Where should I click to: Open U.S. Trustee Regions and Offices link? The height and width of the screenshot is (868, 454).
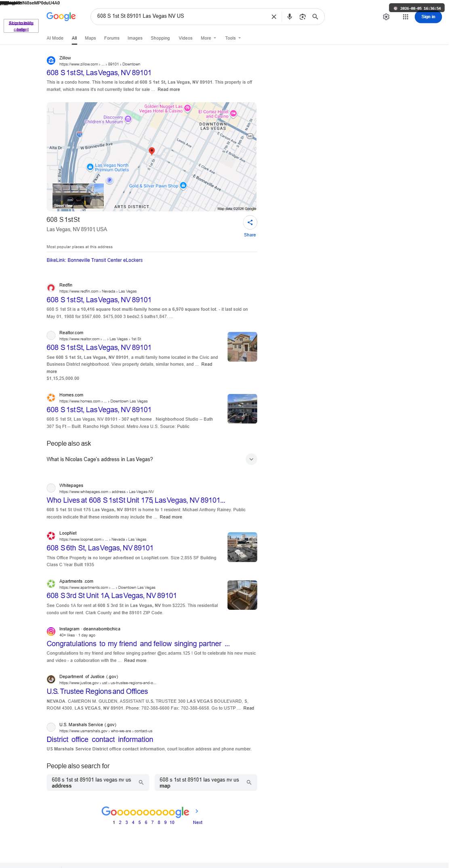pos(97,691)
